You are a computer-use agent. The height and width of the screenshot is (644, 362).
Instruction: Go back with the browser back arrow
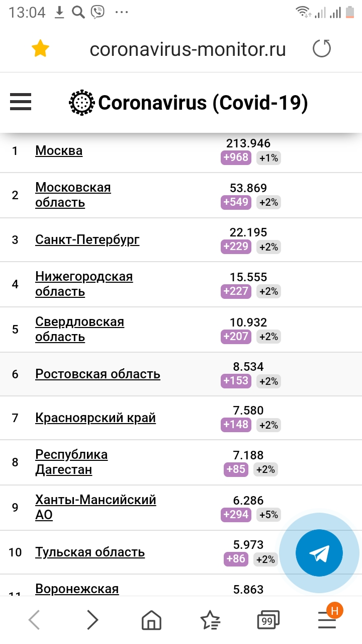(x=34, y=620)
